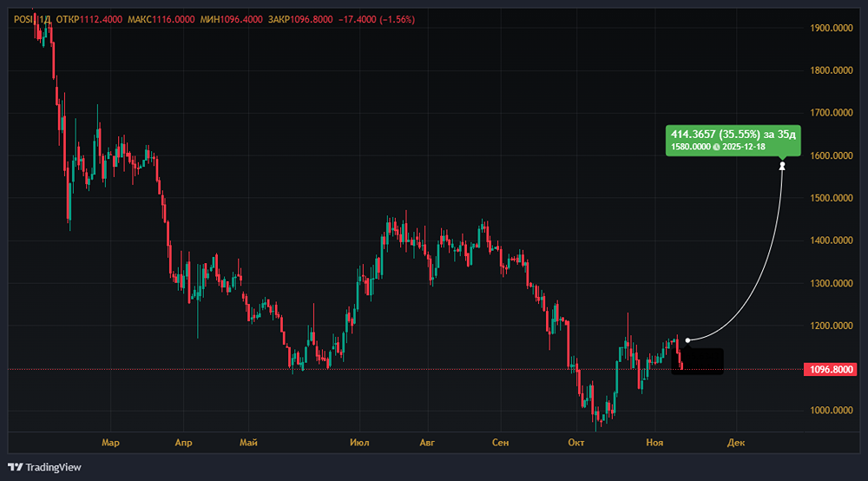Click the Дек label on the time axis
Image resolution: width=868 pixels, height=481 pixels.
point(735,443)
